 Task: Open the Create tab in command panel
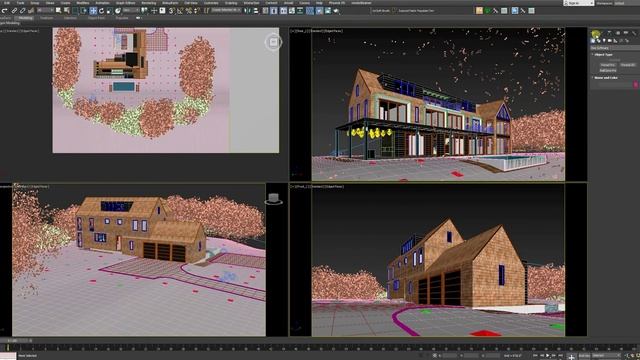pyautogui.click(x=596, y=33)
